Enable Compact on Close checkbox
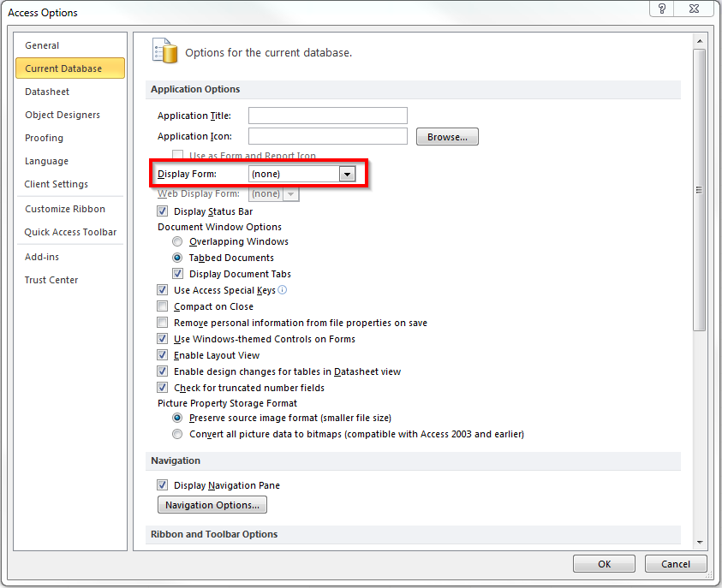The width and height of the screenshot is (722, 588). (x=162, y=306)
